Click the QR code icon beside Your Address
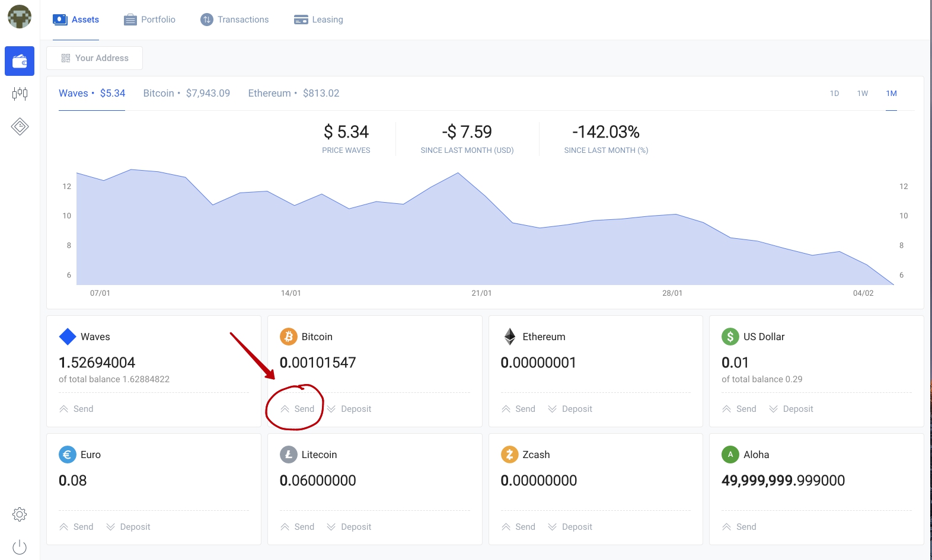 click(x=66, y=58)
